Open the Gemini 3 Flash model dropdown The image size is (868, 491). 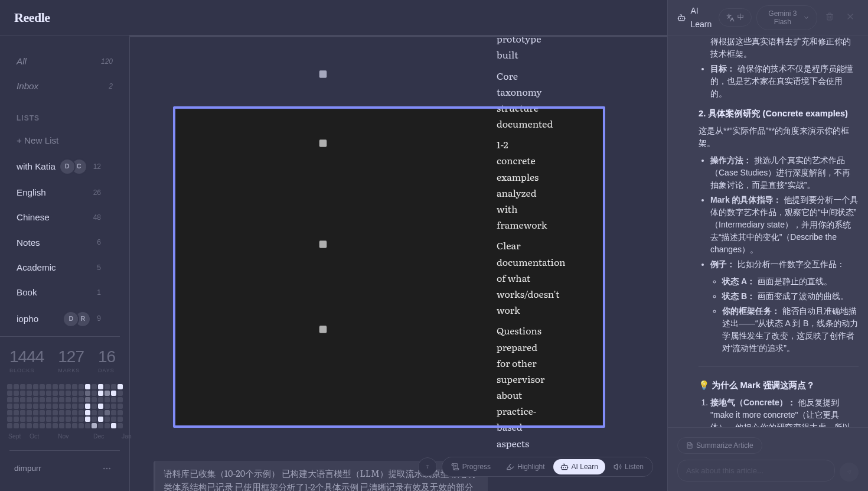pyautogui.click(x=787, y=18)
